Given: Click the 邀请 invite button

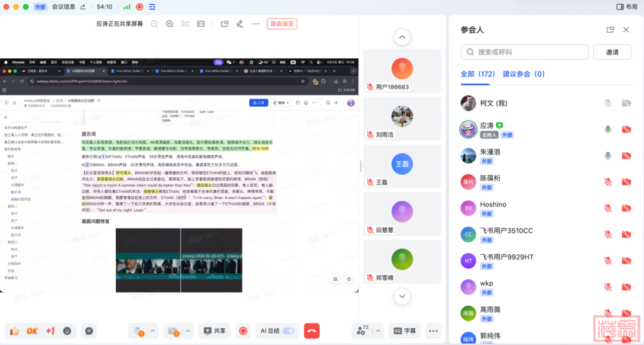Looking at the screenshot, I should click(612, 52).
